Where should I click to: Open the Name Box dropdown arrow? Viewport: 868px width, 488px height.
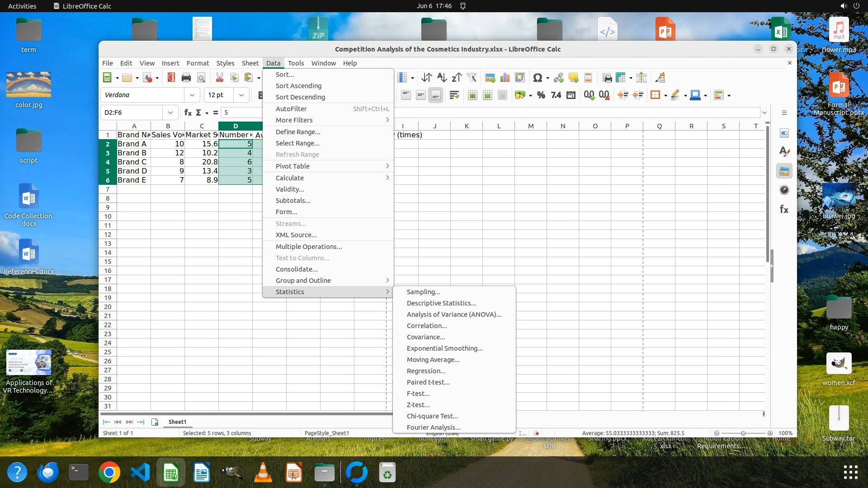click(170, 113)
